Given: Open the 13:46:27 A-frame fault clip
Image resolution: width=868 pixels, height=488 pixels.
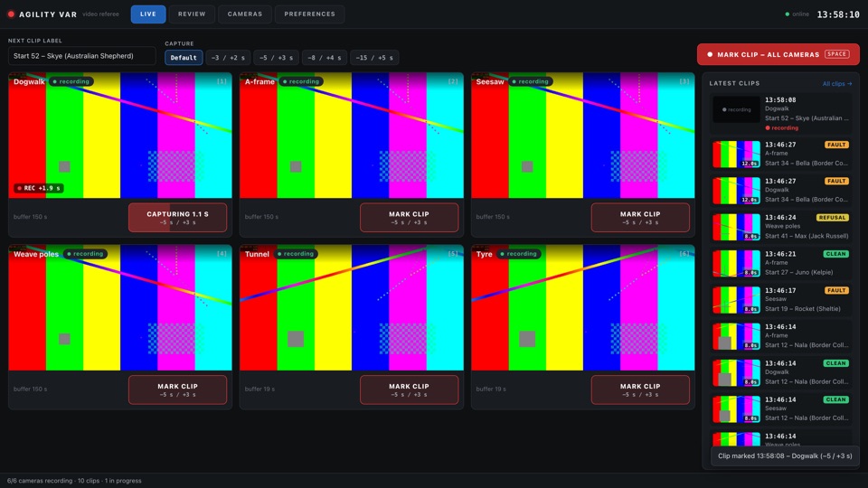Looking at the screenshot, I should coord(780,154).
